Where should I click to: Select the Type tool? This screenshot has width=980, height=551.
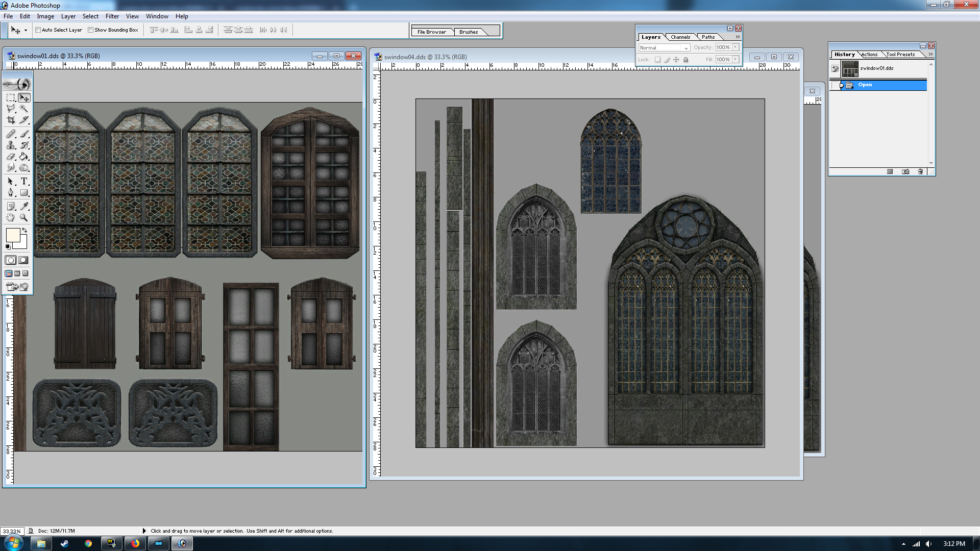(x=24, y=181)
